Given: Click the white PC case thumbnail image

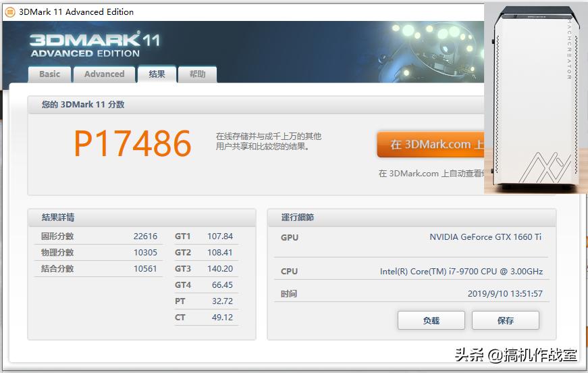Looking at the screenshot, I should coord(536,98).
